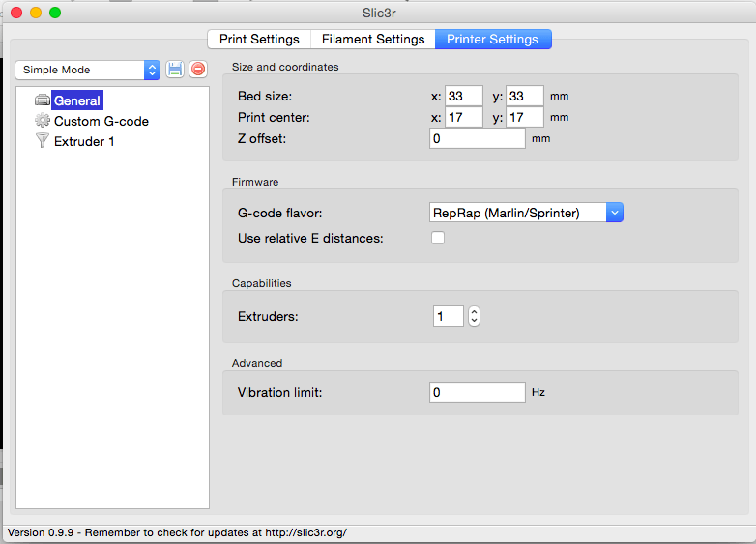The height and width of the screenshot is (544, 756).
Task: Click the Z offset input field
Action: (478, 138)
